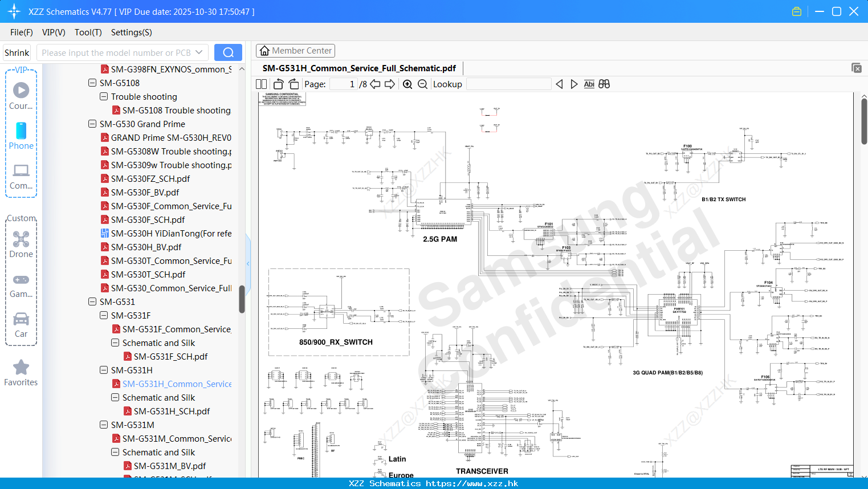Select Phone category in sidebar

(x=21, y=136)
